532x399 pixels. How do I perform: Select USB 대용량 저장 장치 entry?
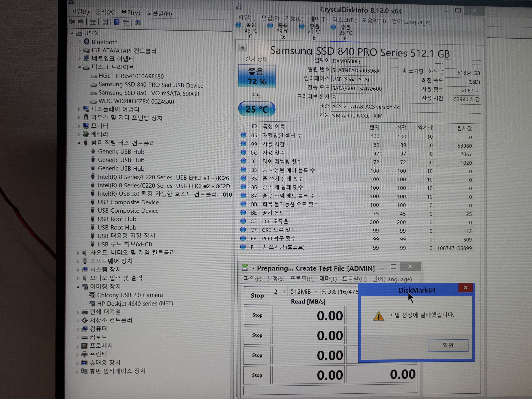point(126,236)
